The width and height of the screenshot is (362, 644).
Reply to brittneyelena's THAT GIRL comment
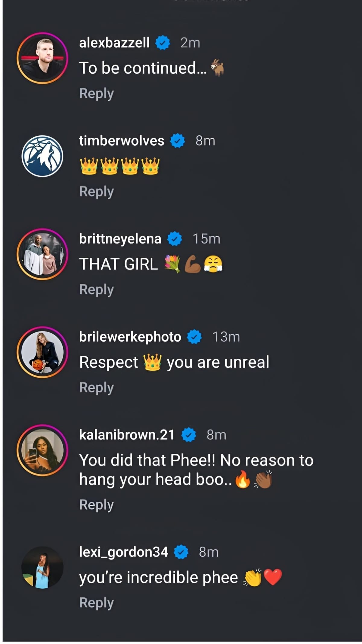click(96, 289)
